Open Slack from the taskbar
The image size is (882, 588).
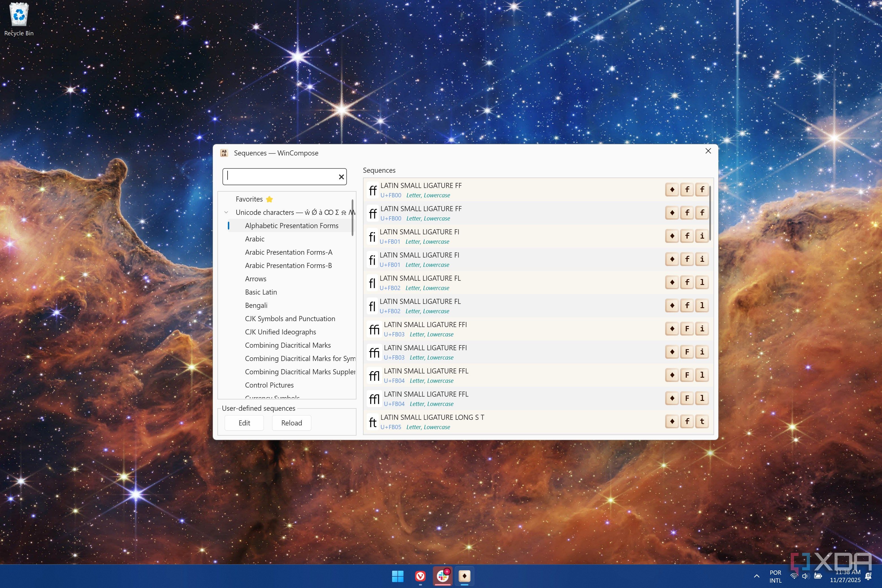(x=442, y=576)
